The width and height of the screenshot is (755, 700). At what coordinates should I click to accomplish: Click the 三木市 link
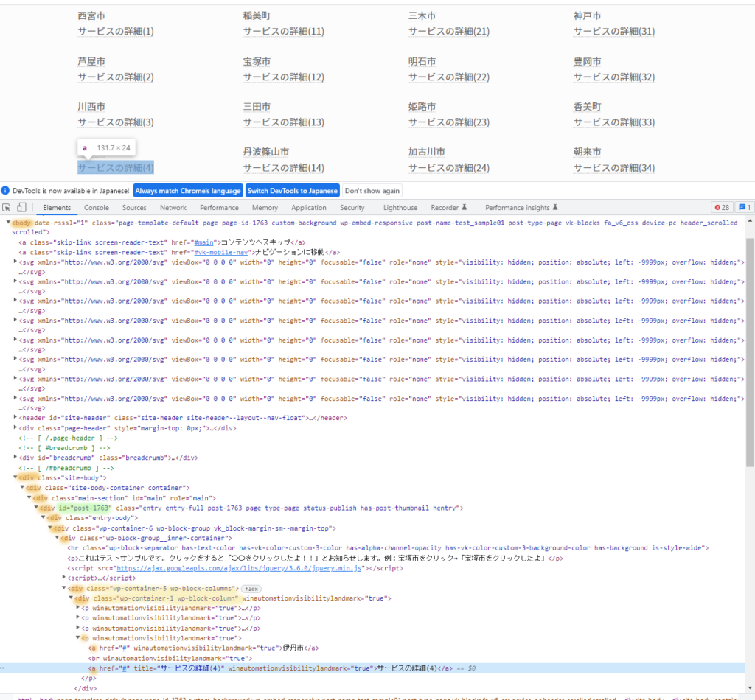pyautogui.click(x=422, y=16)
